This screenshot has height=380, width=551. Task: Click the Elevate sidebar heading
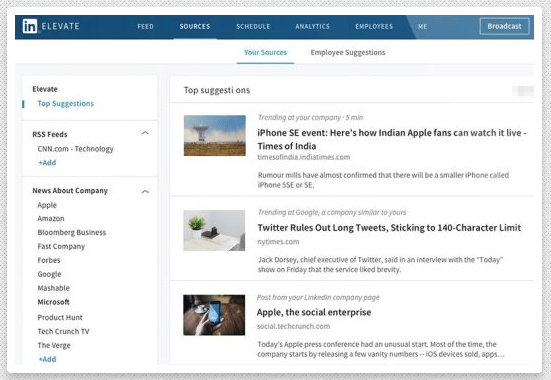point(45,89)
